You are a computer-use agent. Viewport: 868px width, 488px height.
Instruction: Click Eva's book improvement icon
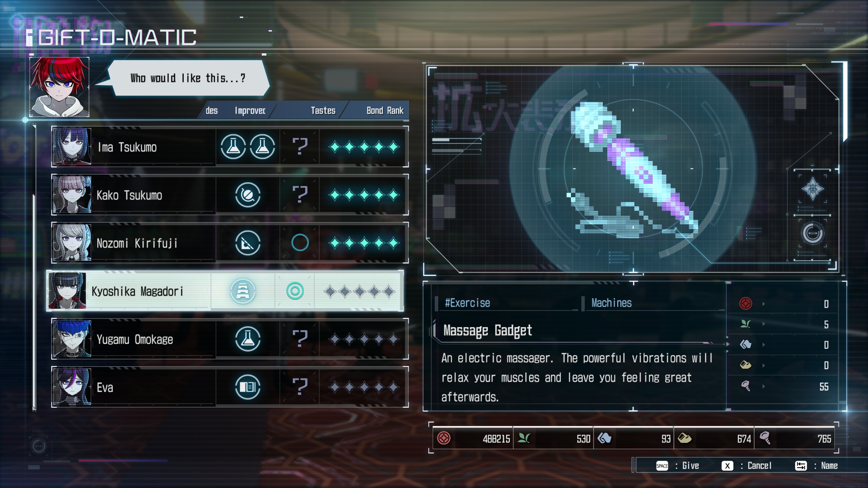(248, 387)
